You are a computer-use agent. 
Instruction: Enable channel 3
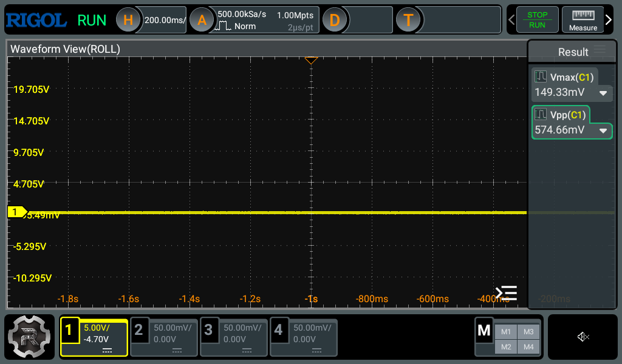[208, 329]
